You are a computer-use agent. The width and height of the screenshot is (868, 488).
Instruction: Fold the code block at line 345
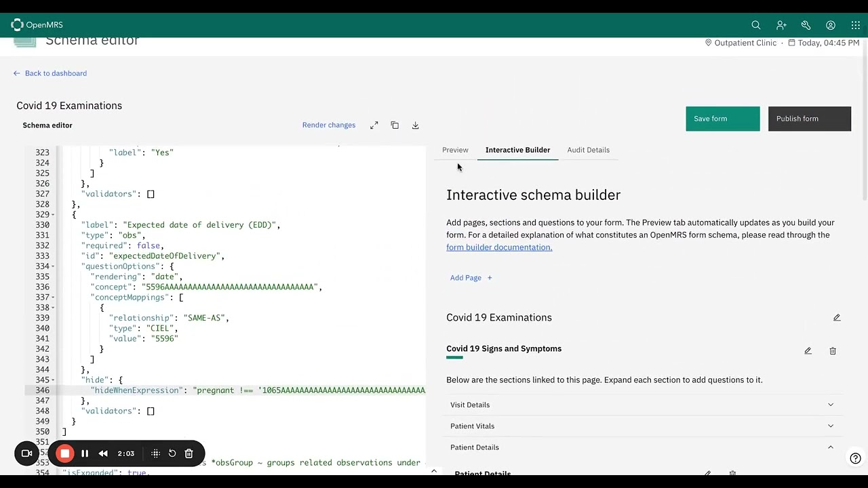(53, 380)
